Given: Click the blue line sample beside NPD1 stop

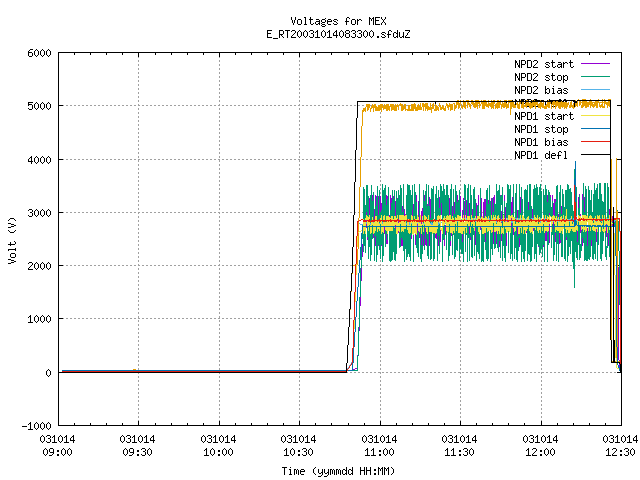Looking at the screenshot, I should point(596,129).
